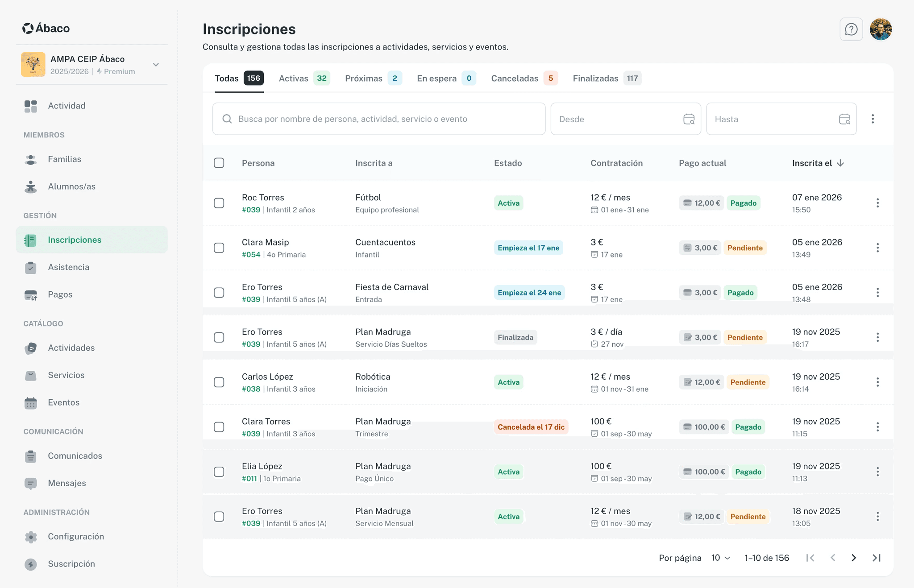The height and width of the screenshot is (588, 914).
Task: Open the Desde calendar picker icon
Action: 689,119
